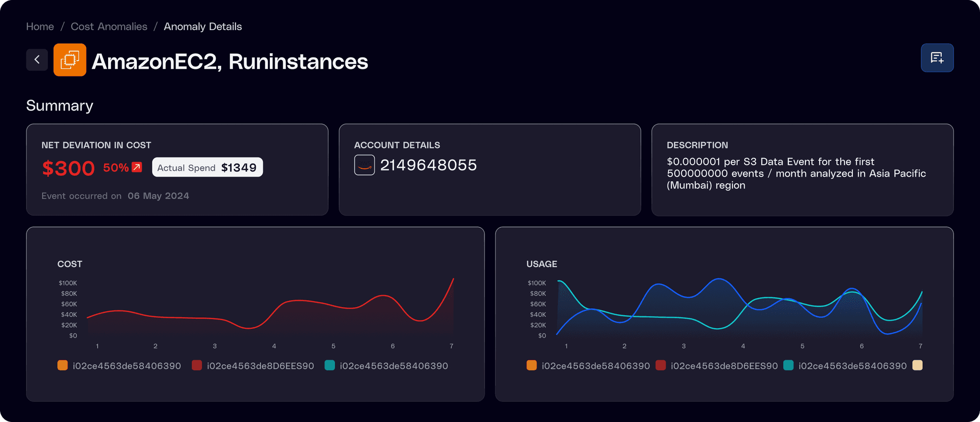Click the DESCRIPTION card heading
Image resolution: width=980 pixels, height=422 pixels.
pyautogui.click(x=697, y=145)
